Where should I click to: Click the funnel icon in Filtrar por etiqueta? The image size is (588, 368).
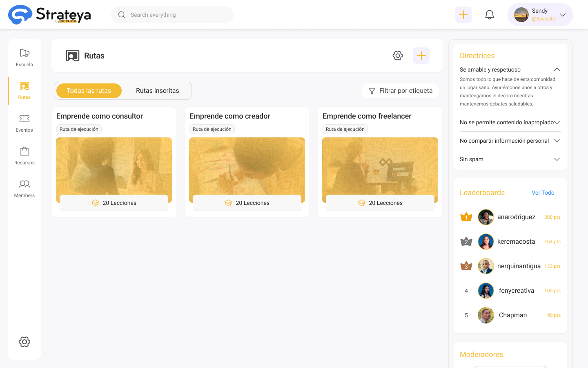(372, 91)
